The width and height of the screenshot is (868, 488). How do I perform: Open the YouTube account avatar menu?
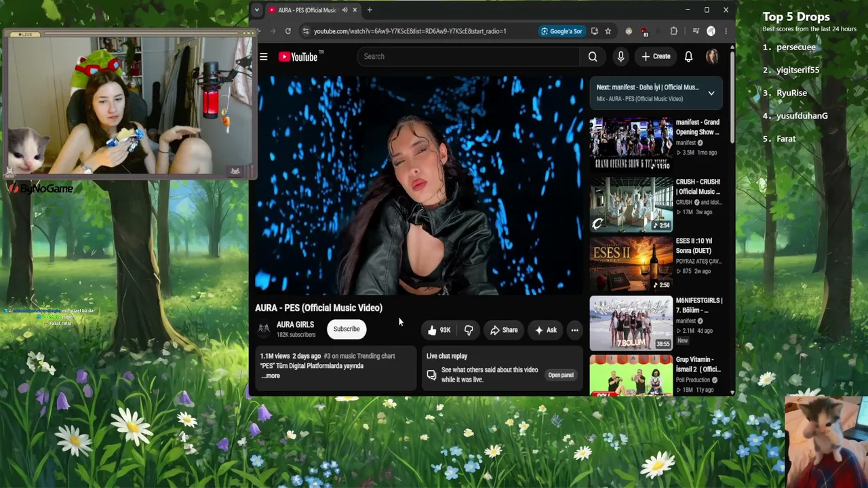click(712, 57)
